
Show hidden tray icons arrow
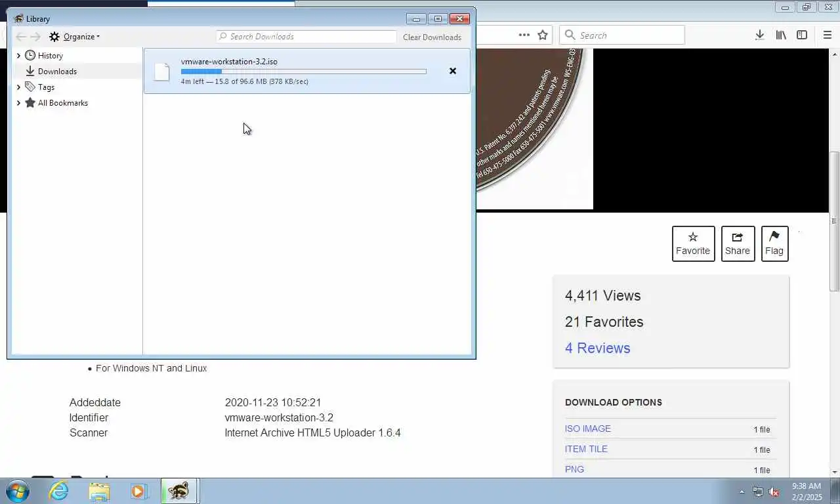click(x=742, y=492)
